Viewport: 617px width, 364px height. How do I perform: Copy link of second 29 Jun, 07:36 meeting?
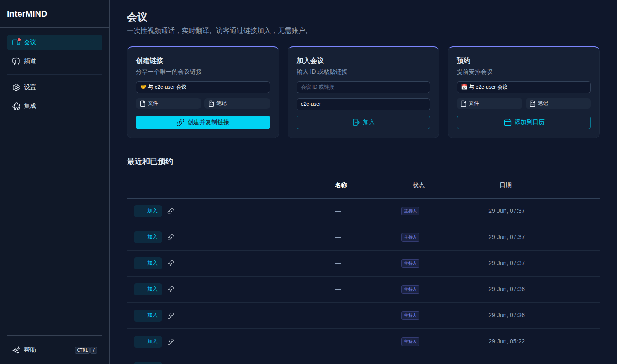171,316
